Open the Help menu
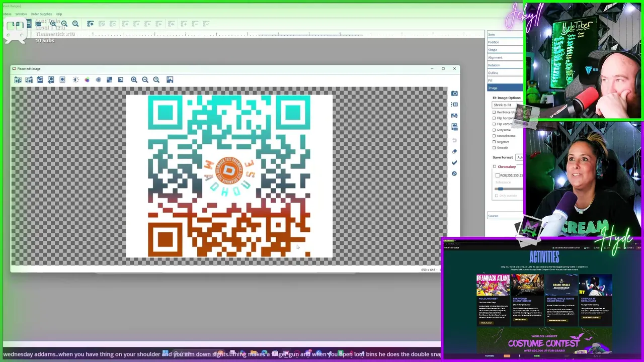The height and width of the screenshot is (362, 644). [x=59, y=14]
